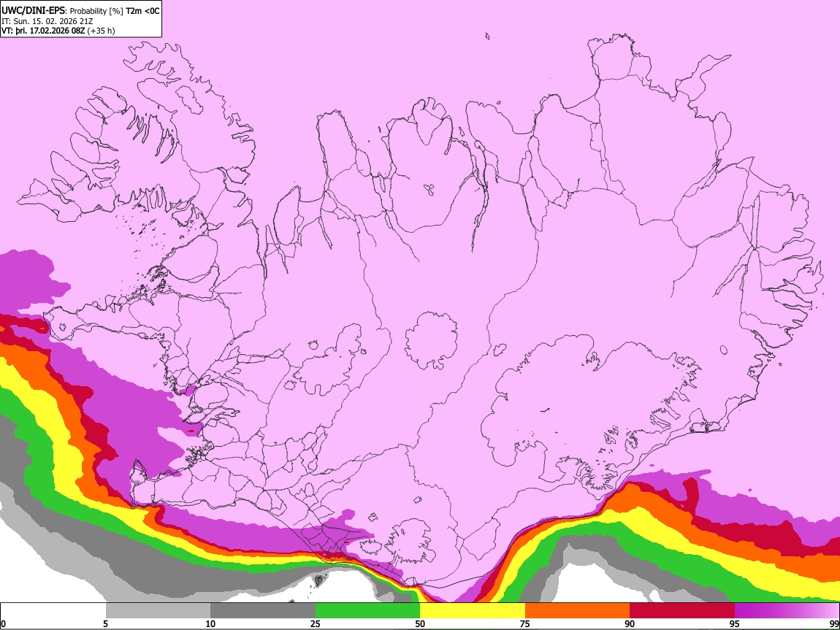840x630 pixels.
Task: Click the legend value '95'
Action: (735, 623)
